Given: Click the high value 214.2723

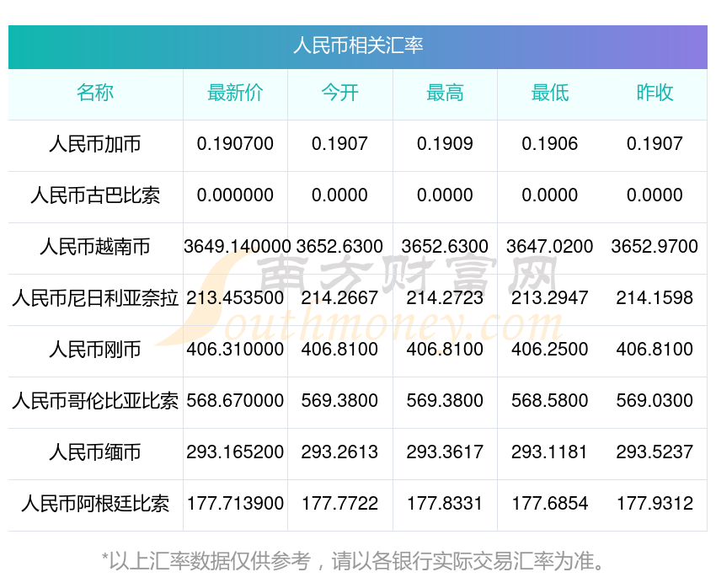Looking at the screenshot, I should coord(445,298).
